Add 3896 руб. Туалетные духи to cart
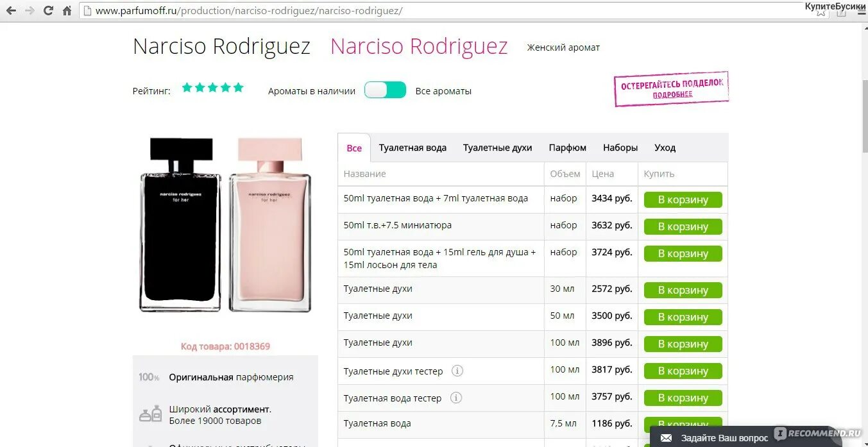Viewport: 868px width, 447px height. 683,344
